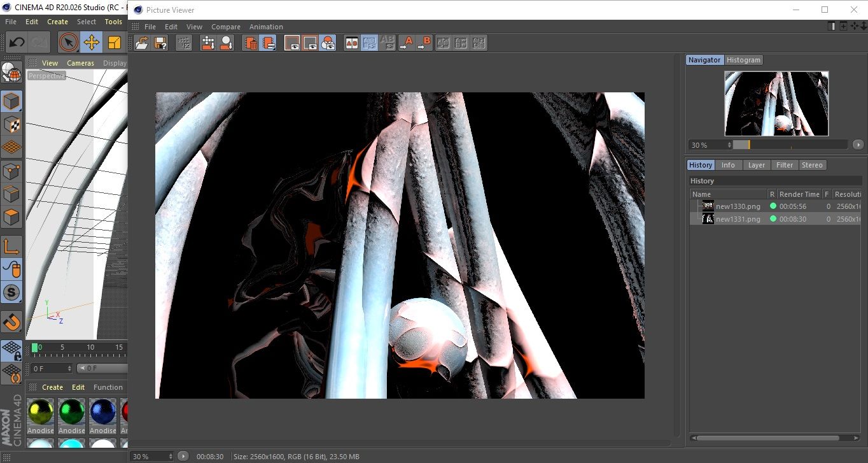Toggle the greyed AB eye icon
The image size is (868, 463).
pos(387,43)
